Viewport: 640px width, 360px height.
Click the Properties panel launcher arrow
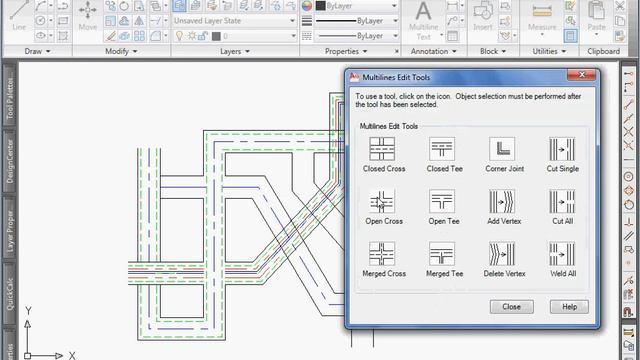(x=396, y=51)
